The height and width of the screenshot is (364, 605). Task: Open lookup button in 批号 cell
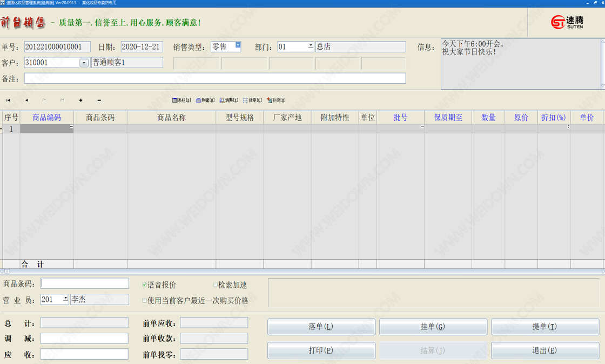pyautogui.click(x=422, y=126)
